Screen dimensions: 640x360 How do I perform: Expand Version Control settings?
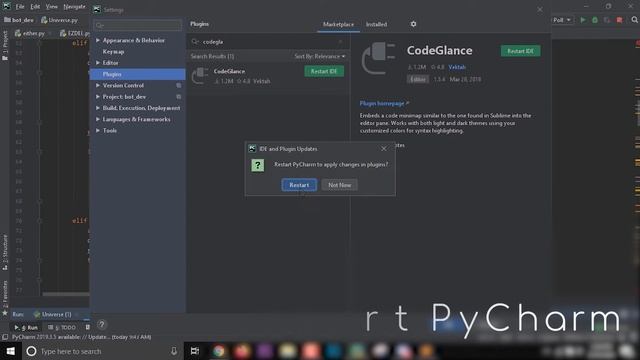tap(98, 85)
